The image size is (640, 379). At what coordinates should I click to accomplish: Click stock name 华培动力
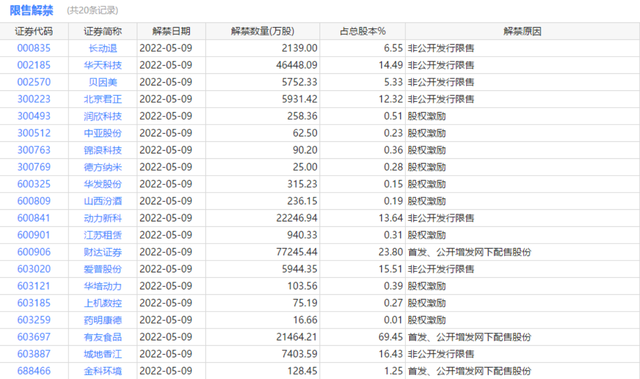tap(103, 286)
